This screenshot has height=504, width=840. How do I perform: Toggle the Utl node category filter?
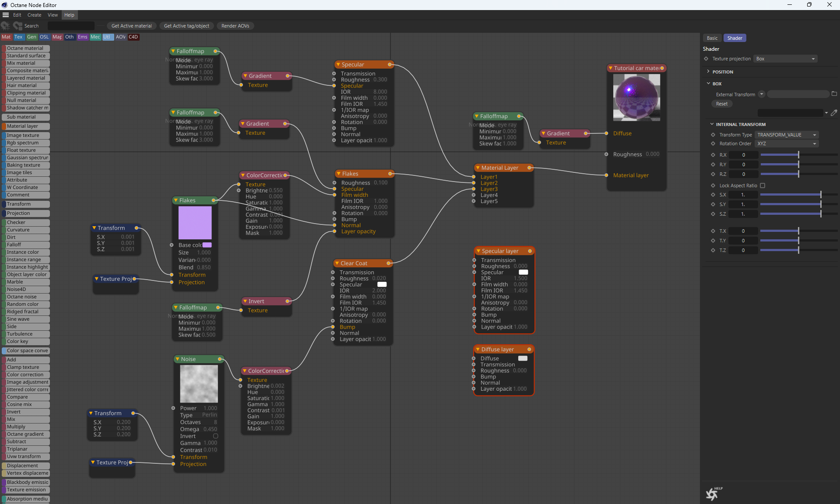pos(107,37)
